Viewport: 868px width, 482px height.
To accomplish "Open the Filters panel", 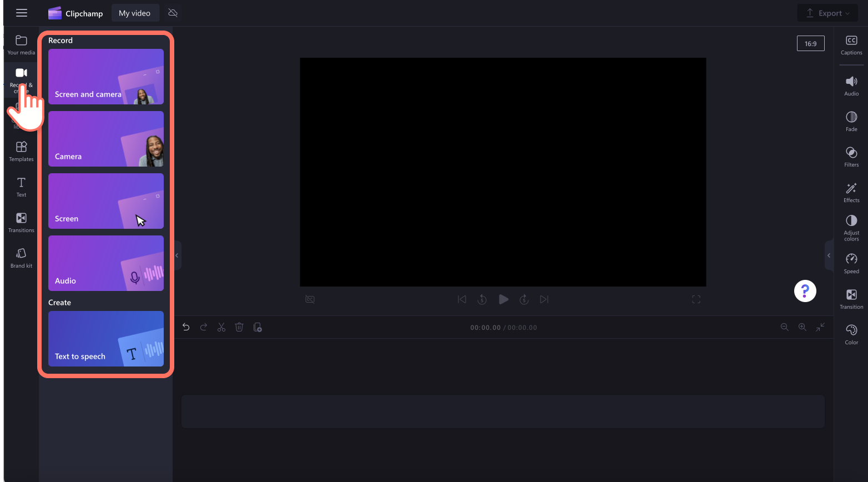I will click(x=851, y=157).
